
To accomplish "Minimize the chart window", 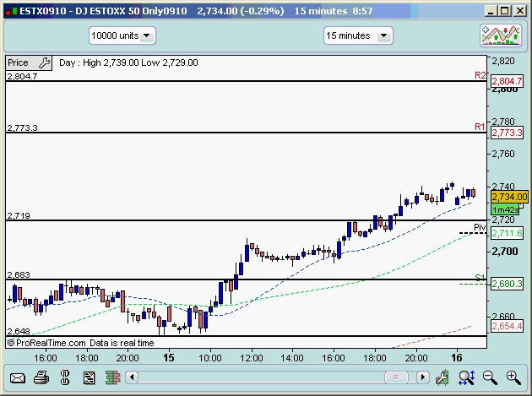I will [x=491, y=11].
